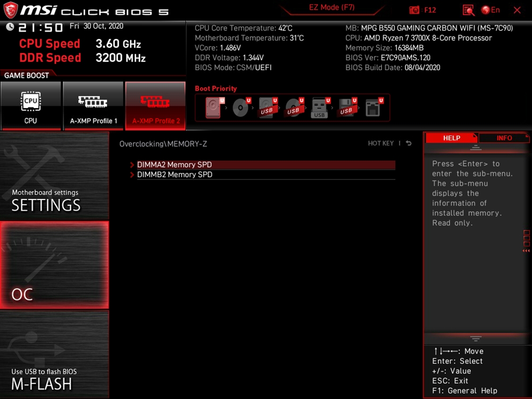Click the clock time 21:50
Screen dimensions: 532x399
pos(40,27)
